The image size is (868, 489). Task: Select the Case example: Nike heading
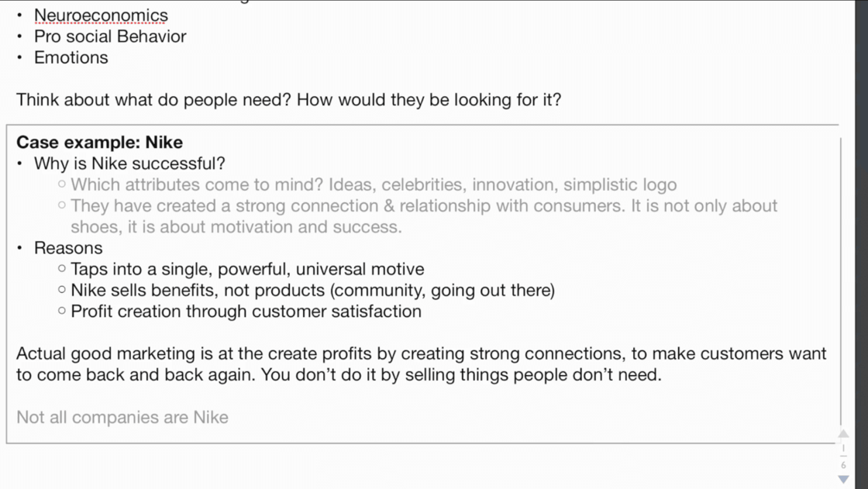pos(100,143)
